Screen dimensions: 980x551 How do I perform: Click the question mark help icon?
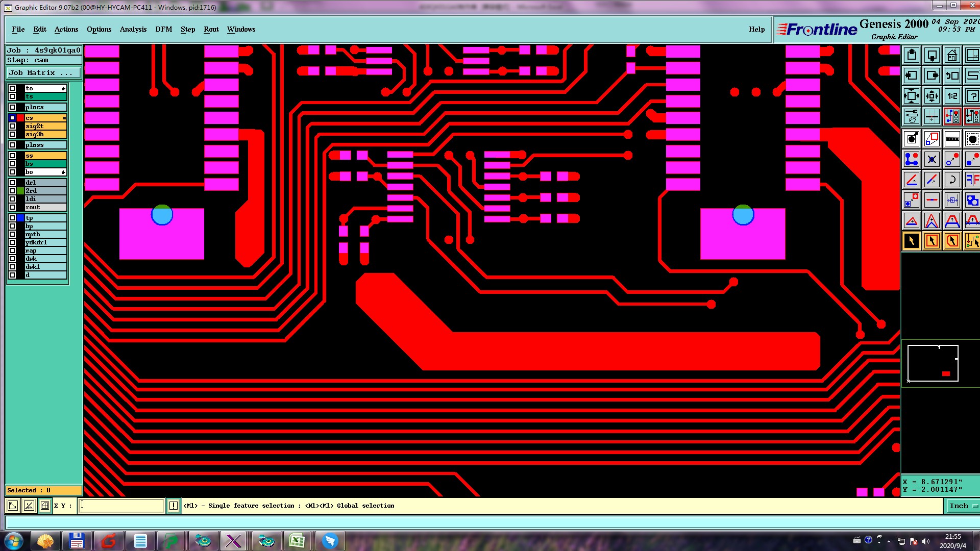click(x=972, y=96)
